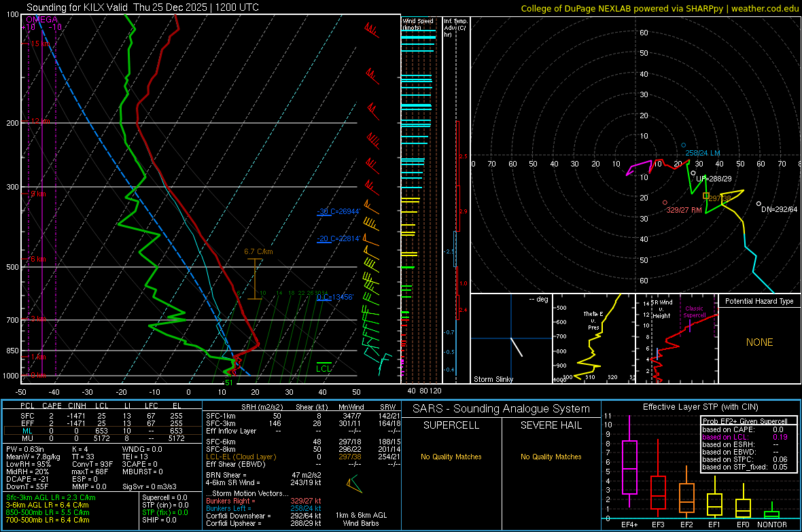This screenshot has height=532, width=802.
Task: Select the SFC parcel row
Action: (x=102, y=416)
